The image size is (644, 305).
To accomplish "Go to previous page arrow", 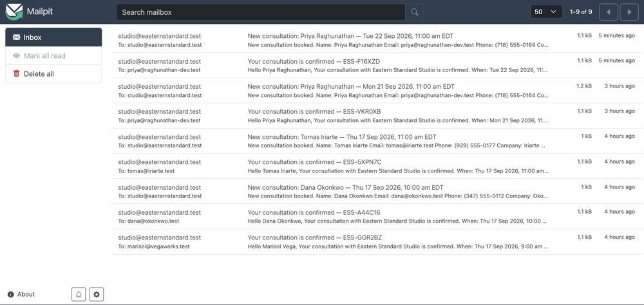I will click(609, 12).
